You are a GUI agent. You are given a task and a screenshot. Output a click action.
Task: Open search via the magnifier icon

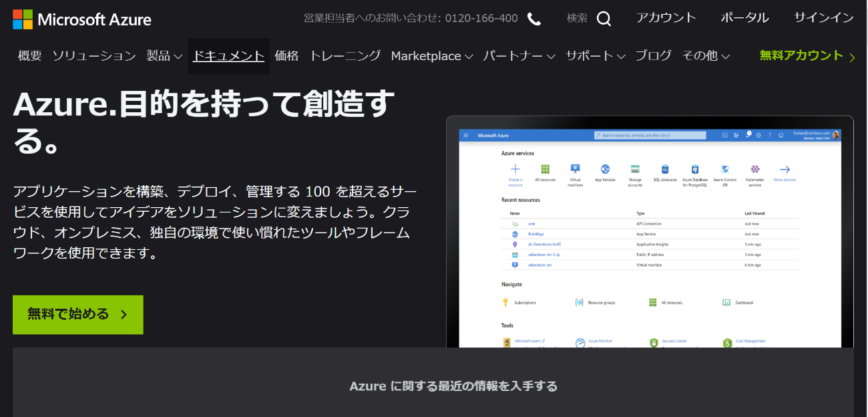click(604, 19)
